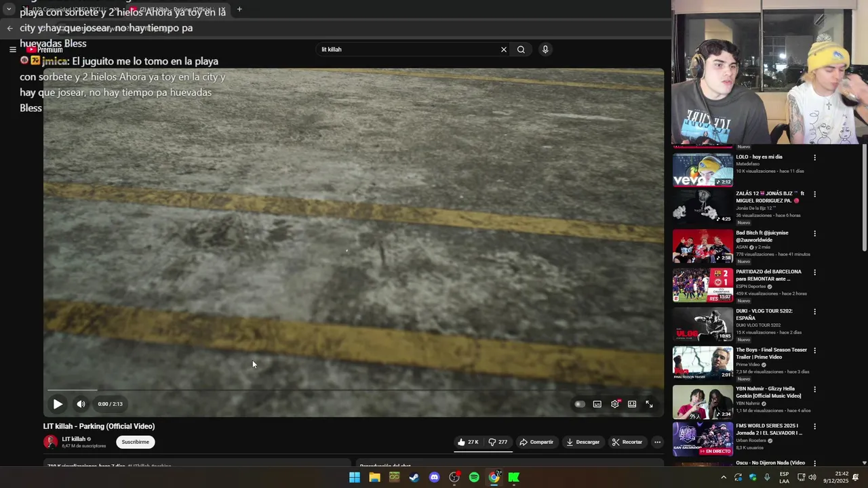
Task: Open a new browser tab with plus
Action: tap(239, 9)
